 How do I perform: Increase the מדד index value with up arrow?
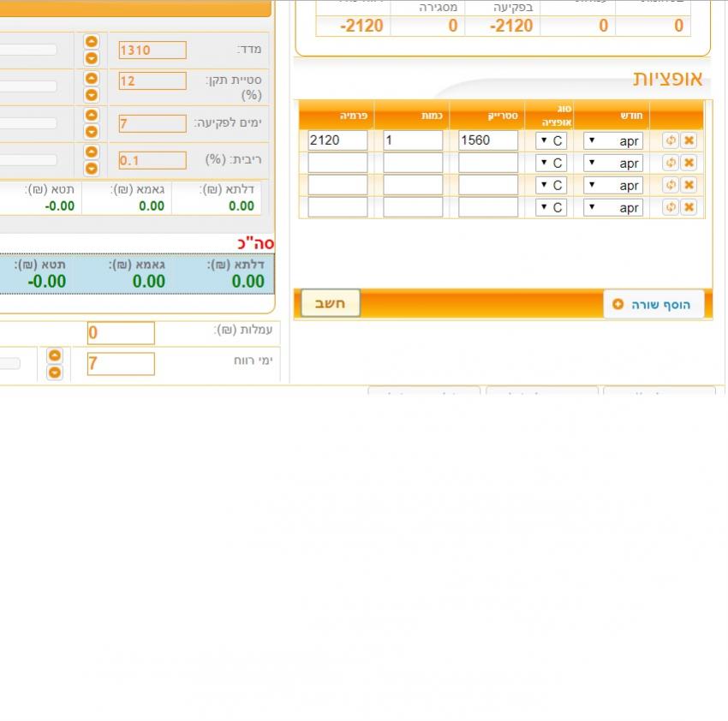(92, 42)
